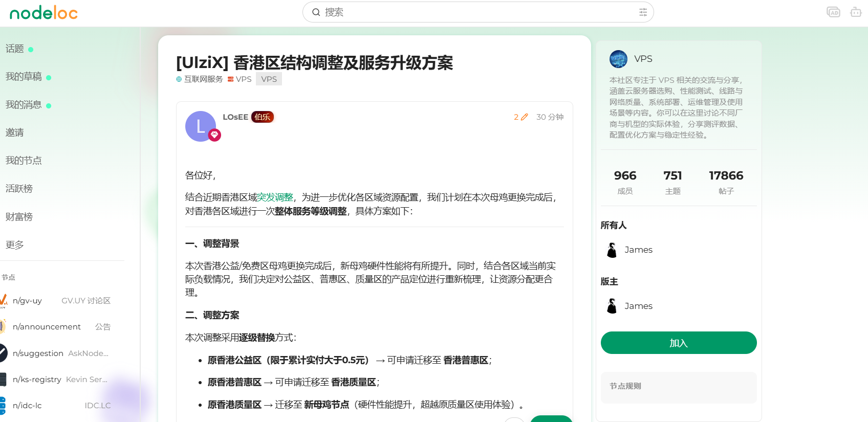This screenshot has height=422, width=868.
Task: Open the n/announcement node
Action: click(x=47, y=327)
